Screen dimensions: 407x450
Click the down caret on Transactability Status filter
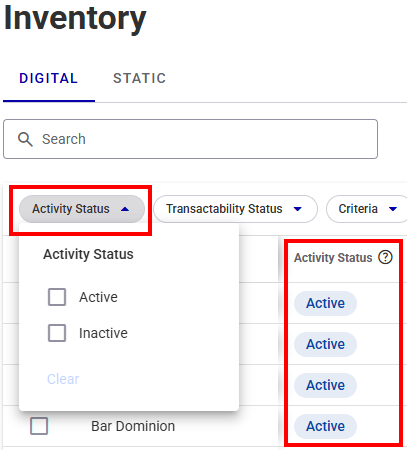298,209
